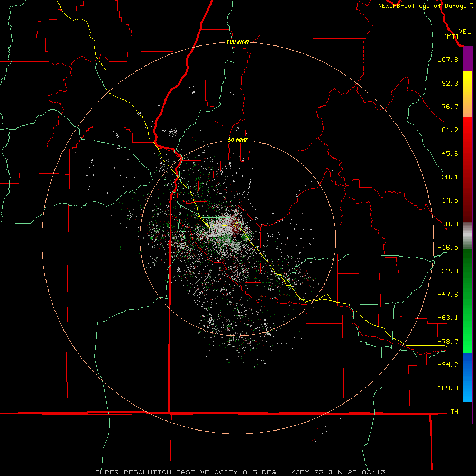Click the KCBX radar site identifier in the caption
Screen dimensions: 476x476
300,472
